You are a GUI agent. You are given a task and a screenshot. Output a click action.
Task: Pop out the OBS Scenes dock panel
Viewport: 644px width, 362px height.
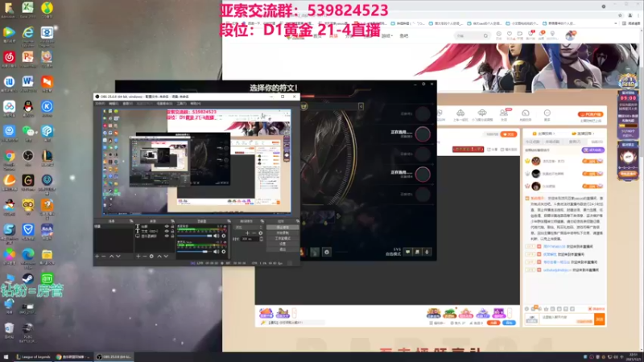(131, 221)
